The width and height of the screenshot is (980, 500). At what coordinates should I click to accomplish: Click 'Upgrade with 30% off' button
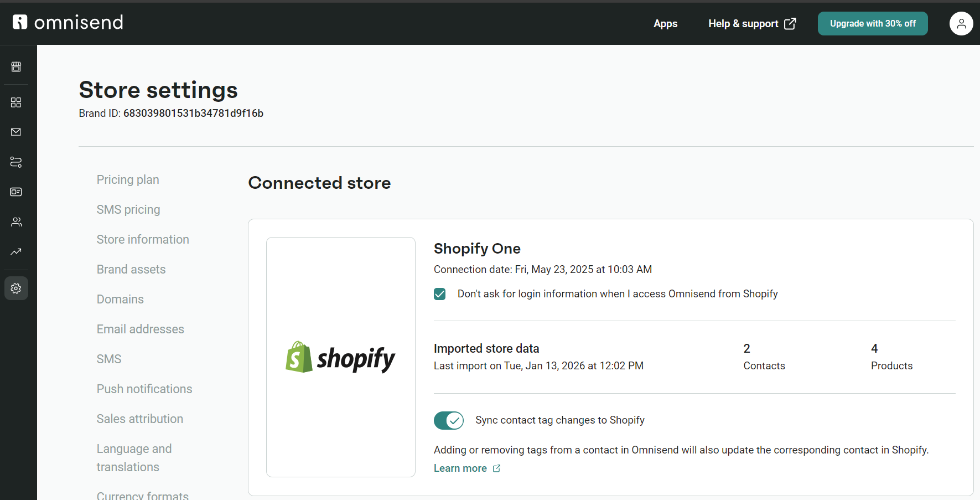873,23
